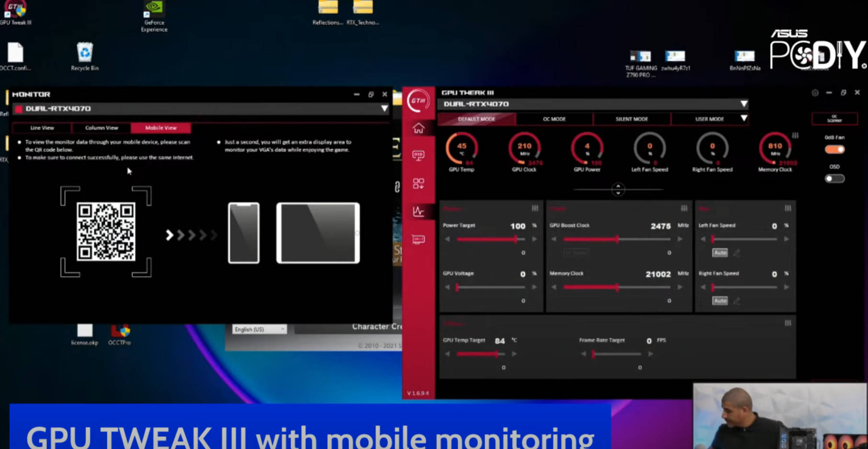868x449 pixels.
Task: Switch to OC Mode profile
Action: pos(554,119)
